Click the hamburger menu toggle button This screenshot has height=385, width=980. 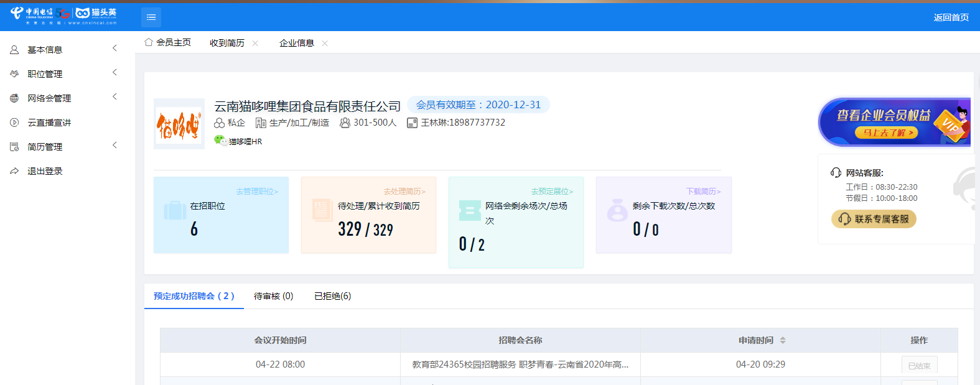click(151, 17)
